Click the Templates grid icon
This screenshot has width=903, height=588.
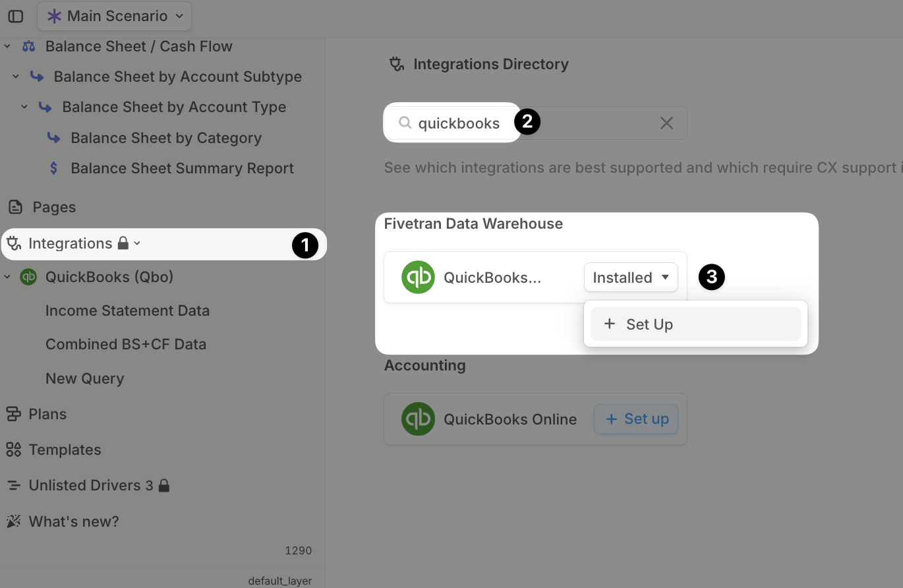pyautogui.click(x=13, y=450)
